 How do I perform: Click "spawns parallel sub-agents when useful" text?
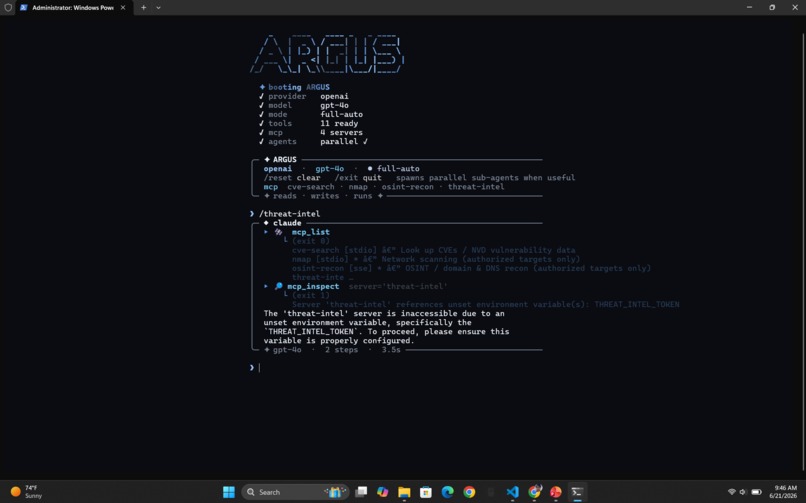click(x=485, y=178)
